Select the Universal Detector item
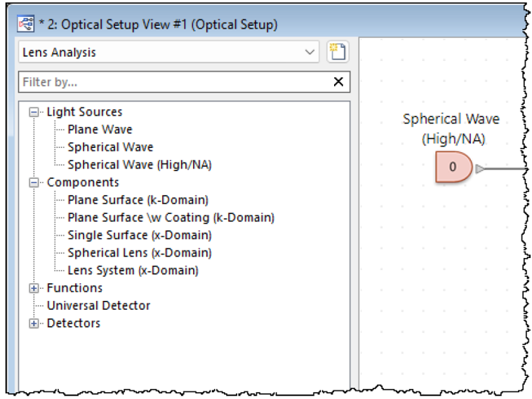This screenshot has width=532, height=399. (x=98, y=306)
